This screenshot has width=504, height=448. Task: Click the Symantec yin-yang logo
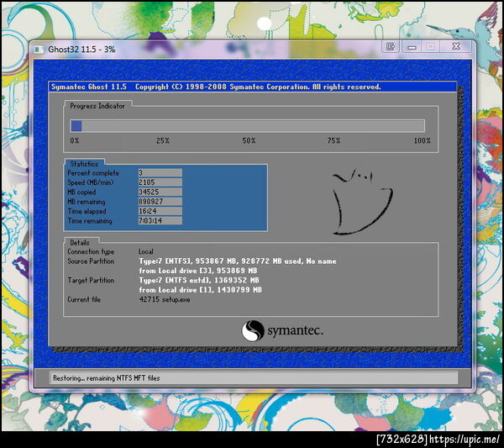(253, 331)
